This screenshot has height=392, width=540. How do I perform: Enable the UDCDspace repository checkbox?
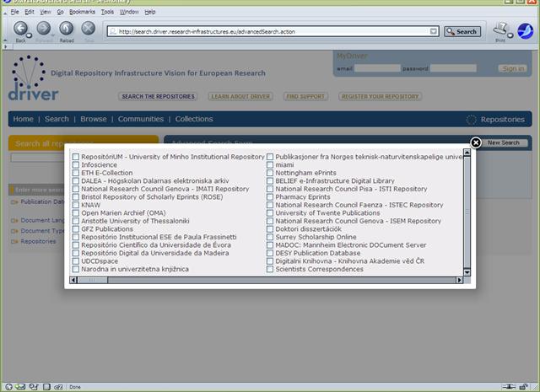(x=76, y=260)
